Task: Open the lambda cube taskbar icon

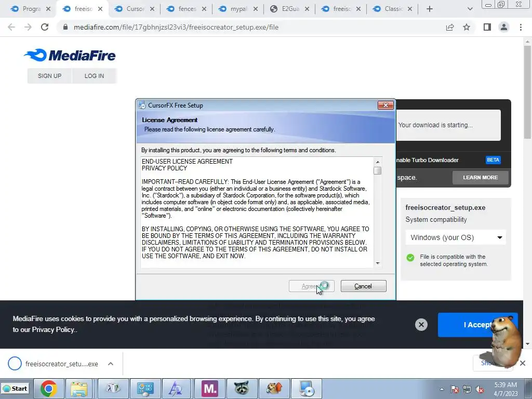Action: click(x=113, y=389)
